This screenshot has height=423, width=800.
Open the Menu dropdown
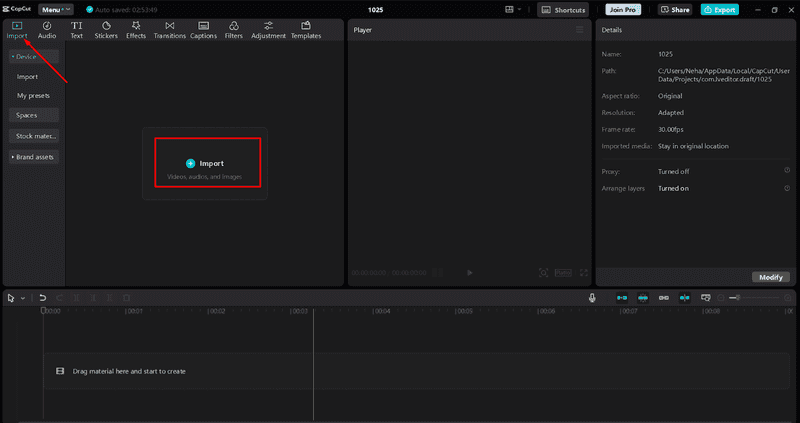(56, 10)
